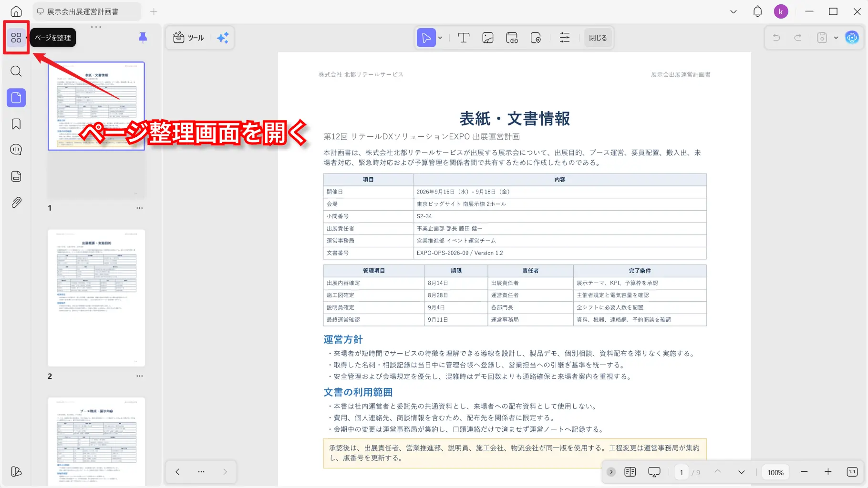Open the notifications bell
868x488 pixels.
click(757, 11)
